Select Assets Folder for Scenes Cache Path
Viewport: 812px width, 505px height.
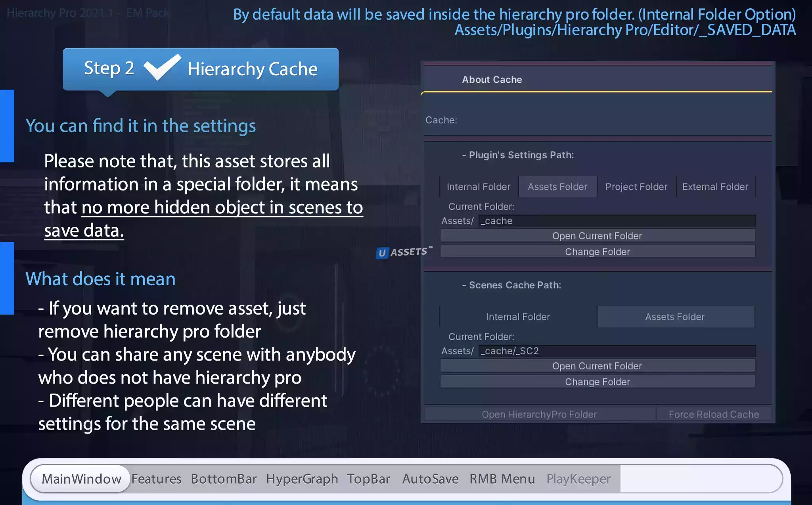(x=675, y=317)
